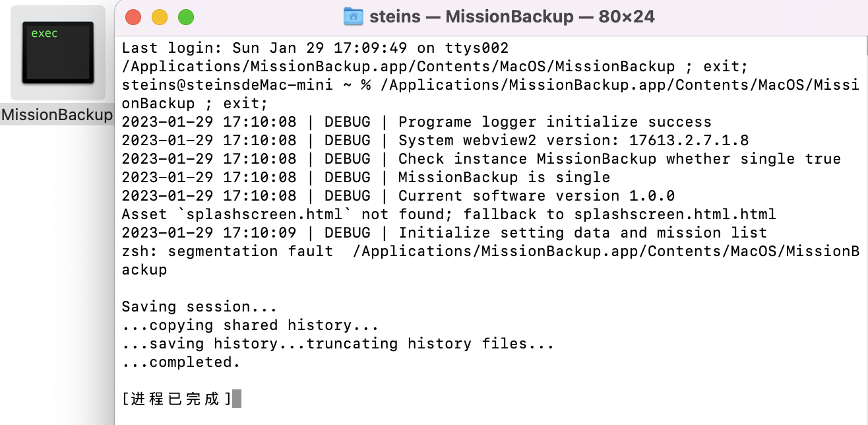Select the MissionBackup exec file icon
This screenshot has width=868, height=425.
[57, 53]
